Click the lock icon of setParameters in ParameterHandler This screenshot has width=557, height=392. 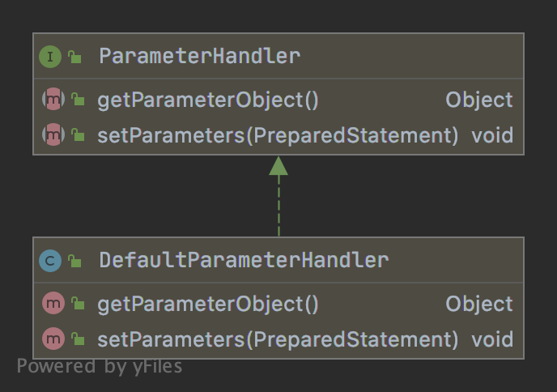click(78, 134)
